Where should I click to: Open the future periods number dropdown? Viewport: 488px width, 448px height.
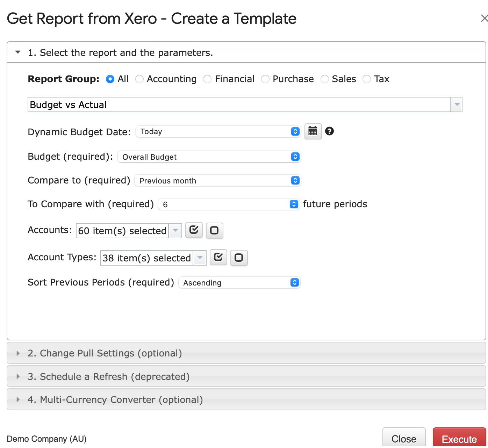229,204
